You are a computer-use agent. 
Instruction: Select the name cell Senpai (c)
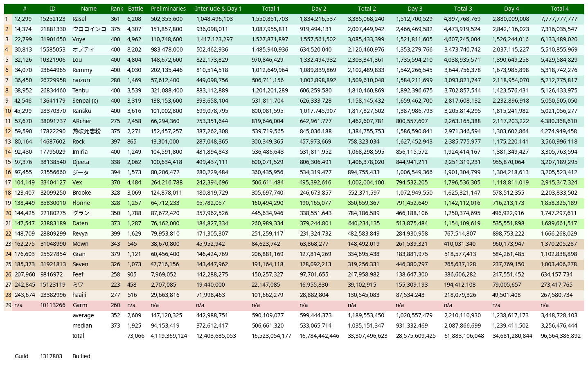tap(85, 101)
